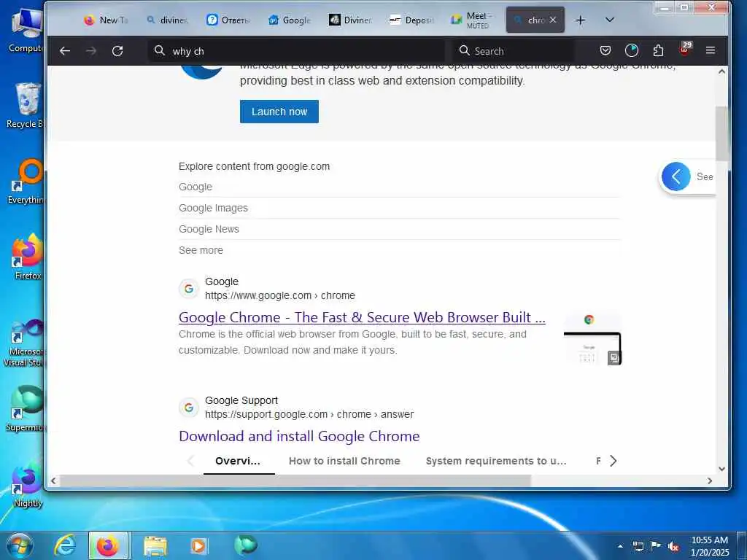Open Google Chrome Fast & Secure Web Browser result
This screenshot has width=747, height=560.
[362, 317]
